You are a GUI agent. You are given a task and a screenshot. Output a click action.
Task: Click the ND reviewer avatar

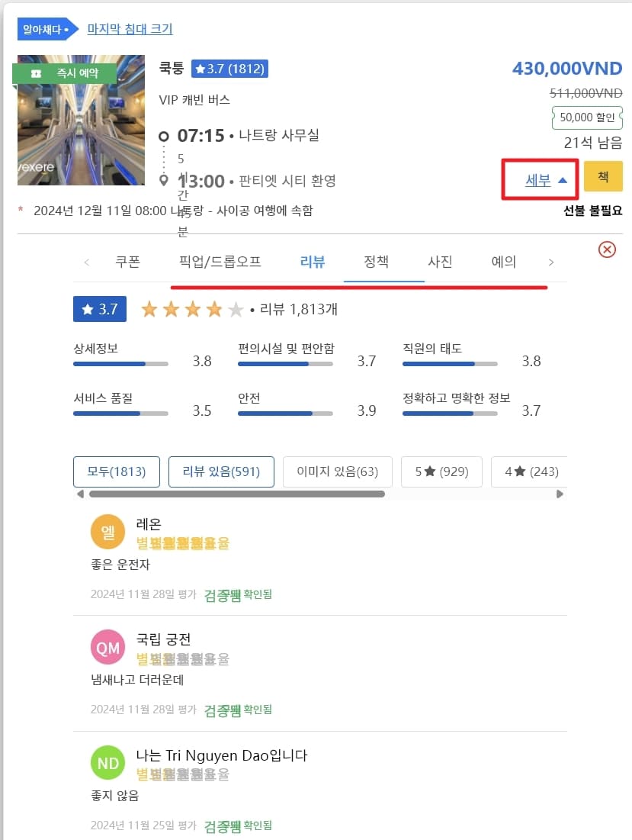(107, 763)
